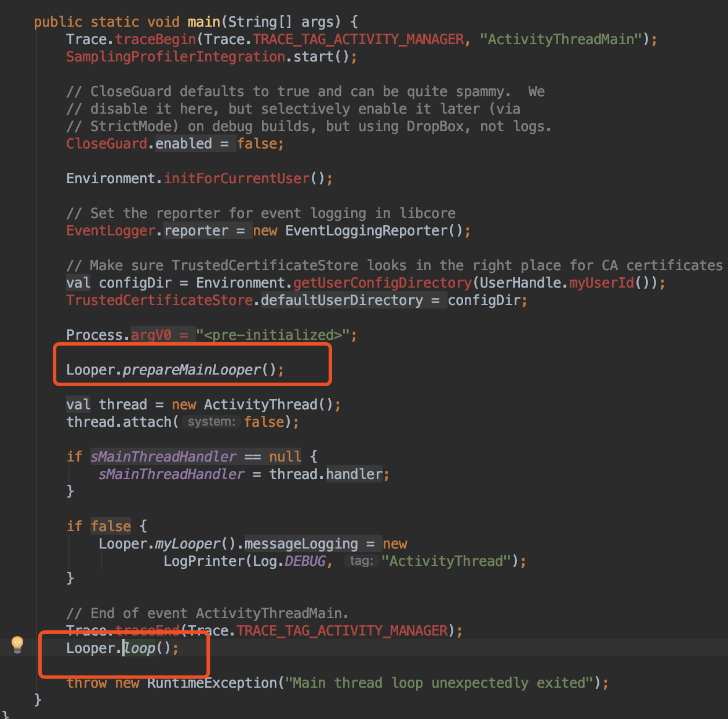The height and width of the screenshot is (719, 728).
Task: Click the 'tag:' parameter hint
Action: 362,561
